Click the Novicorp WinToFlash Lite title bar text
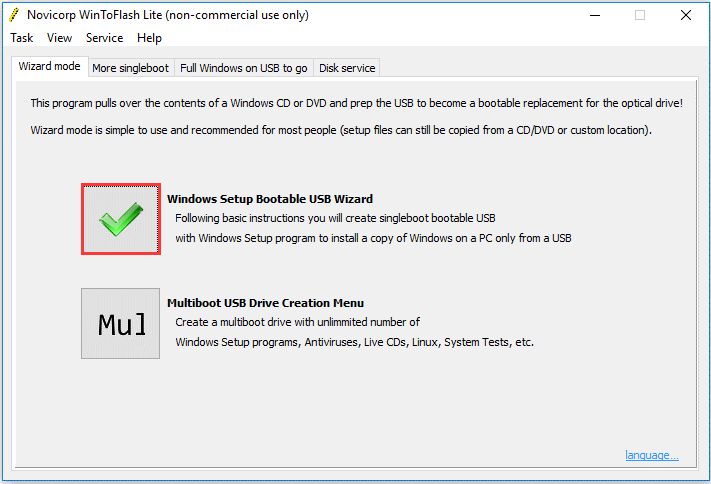The height and width of the screenshot is (484, 711). pos(168,15)
